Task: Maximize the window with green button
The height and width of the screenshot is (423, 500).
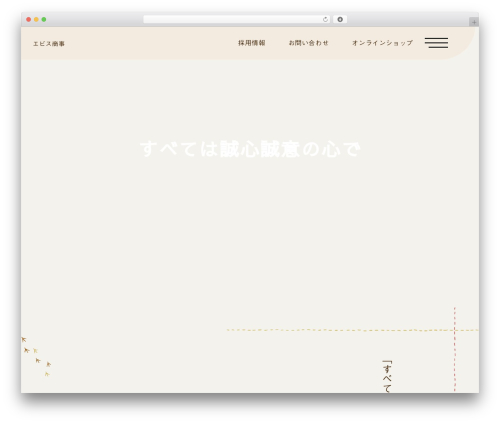Action: pos(44,20)
